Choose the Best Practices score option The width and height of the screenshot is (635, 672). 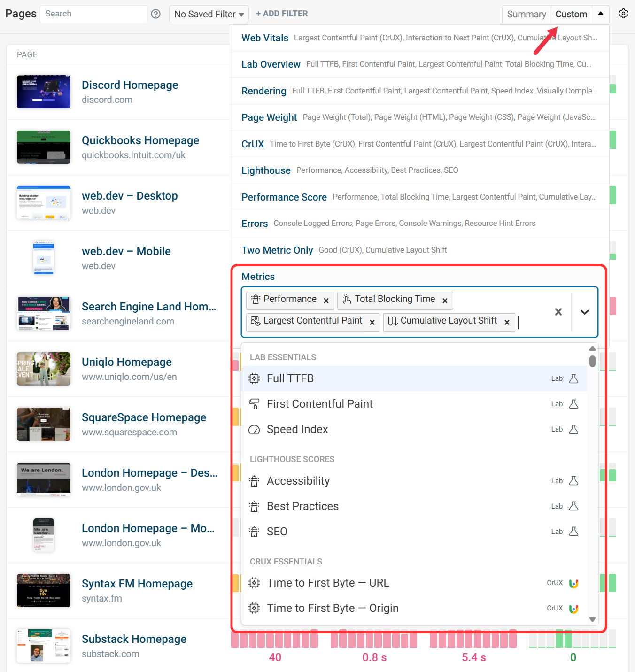[x=414, y=506]
